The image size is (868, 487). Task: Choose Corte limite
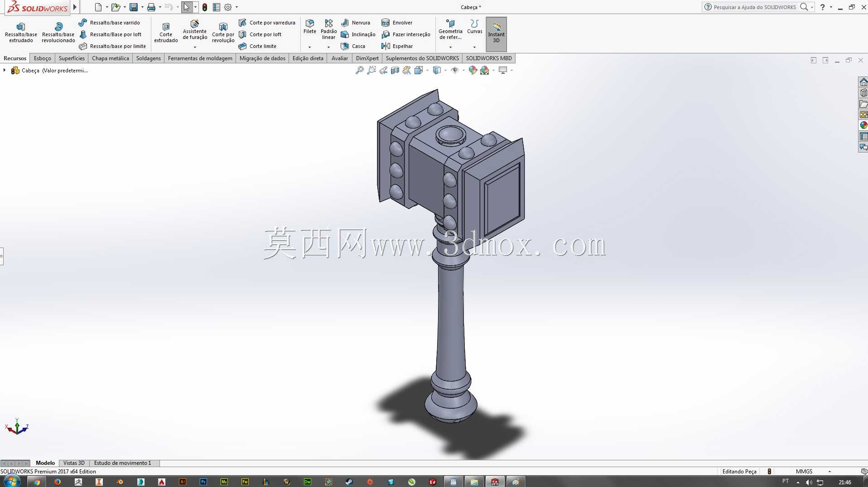(257, 46)
